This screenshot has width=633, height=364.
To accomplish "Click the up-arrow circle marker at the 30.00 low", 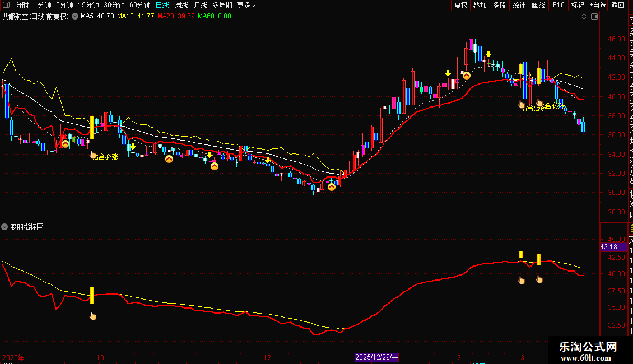I will (x=332, y=187).
